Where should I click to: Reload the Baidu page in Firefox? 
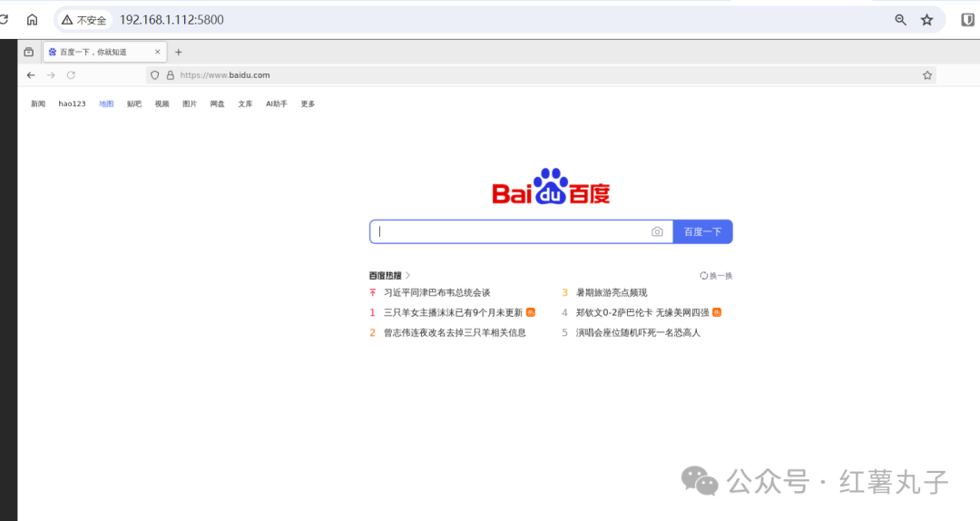pyautogui.click(x=71, y=75)
